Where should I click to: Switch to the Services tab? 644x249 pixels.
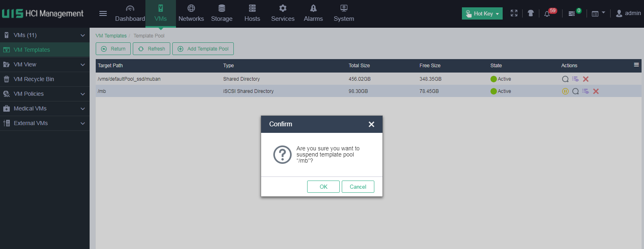point(283,13)
